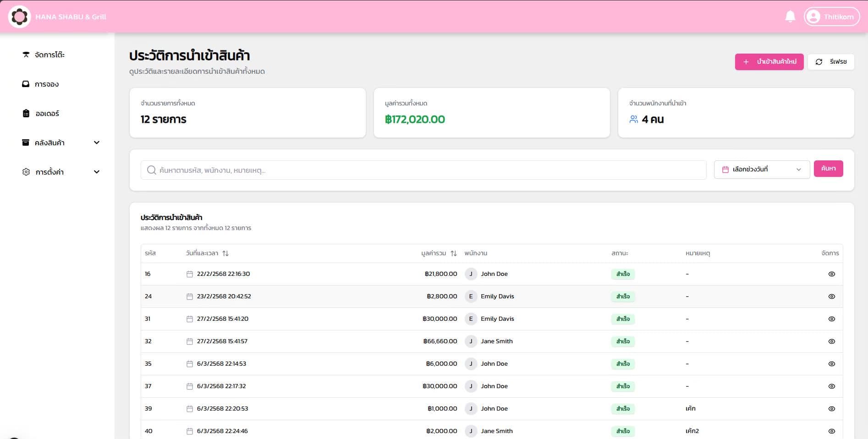Screen dimensions: 868x439
Task: Open the เลือกช่วงวันที่ date range dropdown
Action: pyautogui.click(x=762, y=170)
